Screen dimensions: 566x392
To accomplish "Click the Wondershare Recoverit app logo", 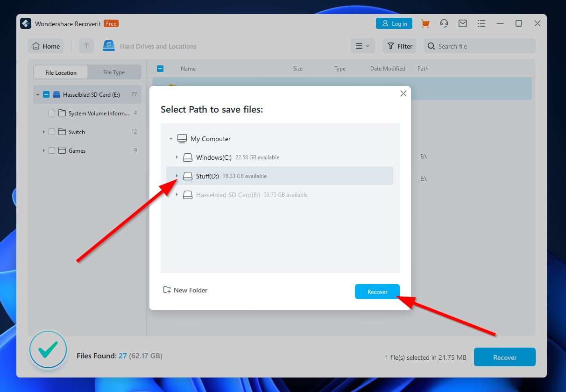I will [x=26, y=23].
